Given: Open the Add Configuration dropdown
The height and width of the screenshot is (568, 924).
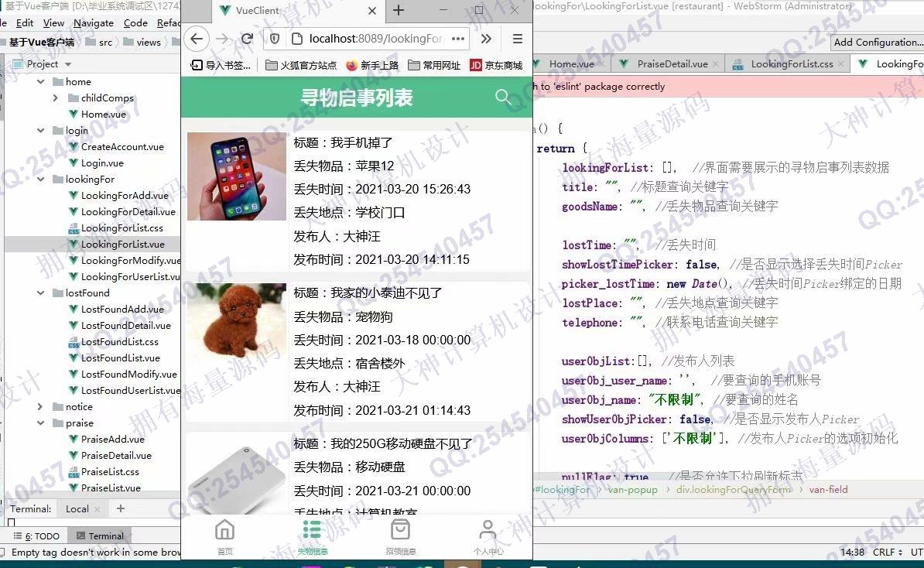Looking at the screenshot, I should [877, 43].
